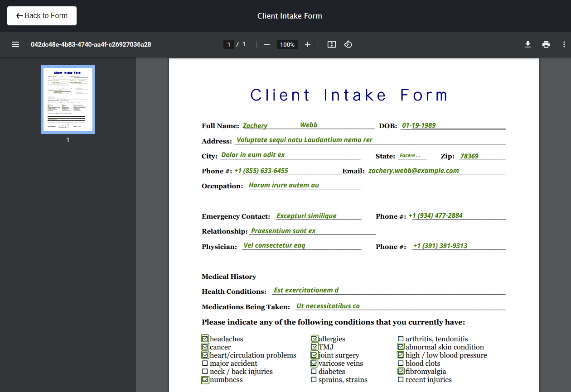
Task: Uncheck the headaches checkbox
Action: [x=205, y=339]
